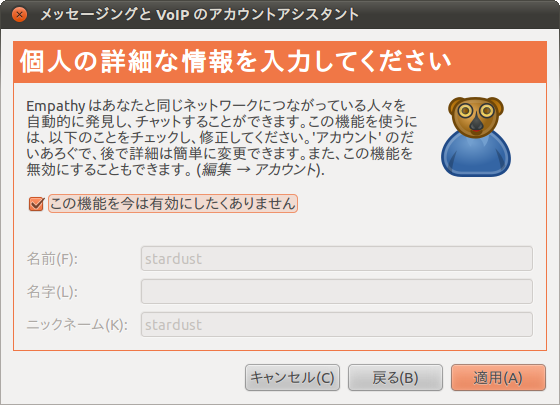Click the empty 名字(L) input field
Image resolution: width=560 pixels, height=405 pixels.
tap(337, 291)
